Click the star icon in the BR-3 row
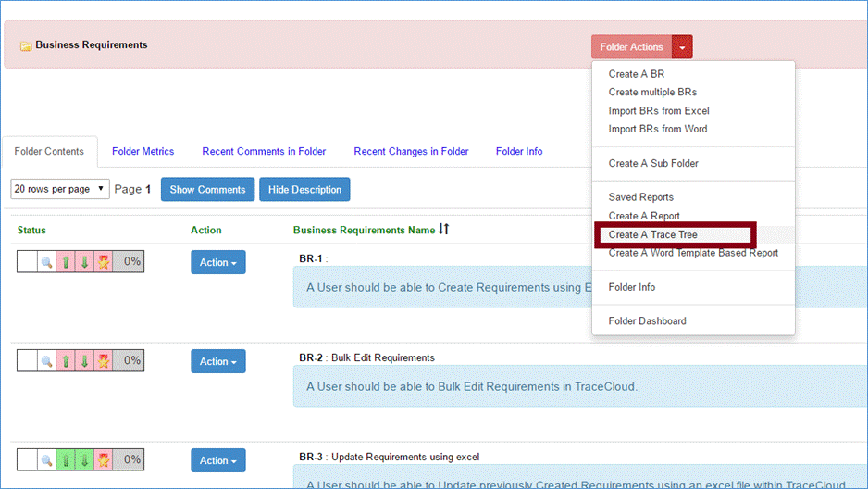Image resolution: width=868 pixels, height=489 pixels. click(x=104, y=460)
